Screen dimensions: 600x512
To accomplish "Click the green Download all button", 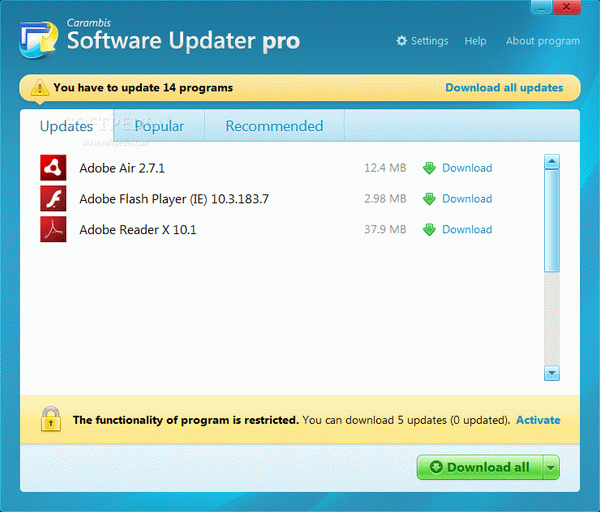I will (x=480, y=467).
